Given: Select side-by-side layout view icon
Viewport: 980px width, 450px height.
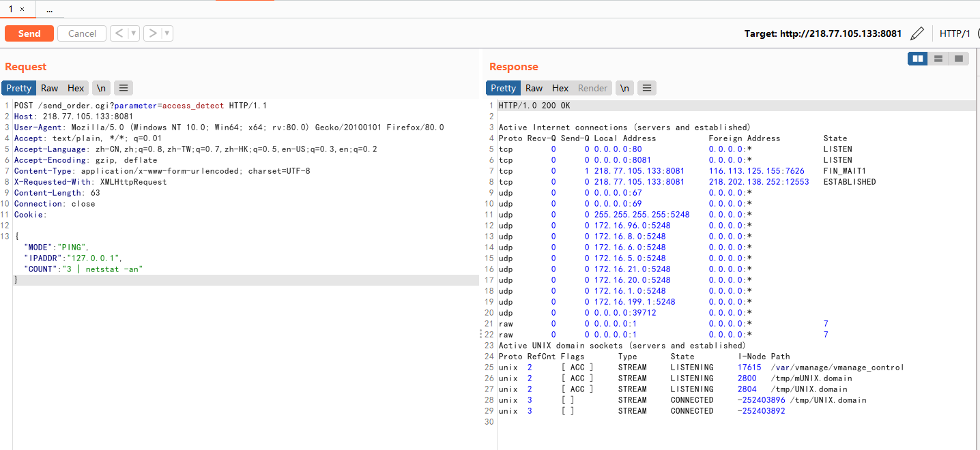Looking at the screenshot, I should coord(918,59).
